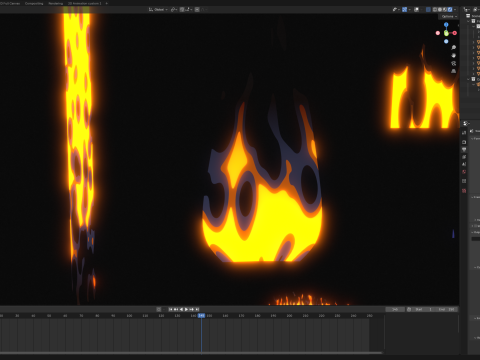Open viewport shading options dropdown

tap(455, 10)
